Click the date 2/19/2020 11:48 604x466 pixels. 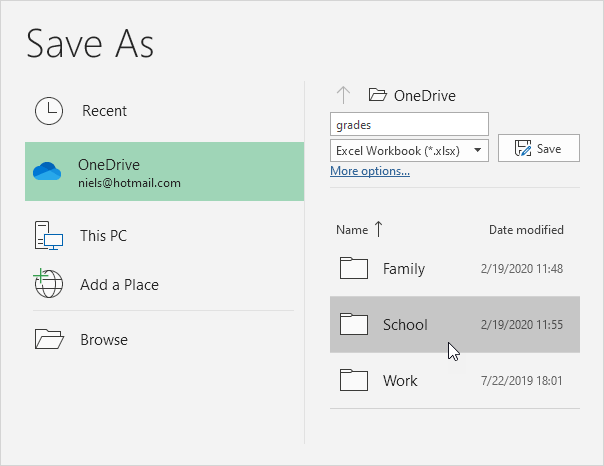(522, 268)
